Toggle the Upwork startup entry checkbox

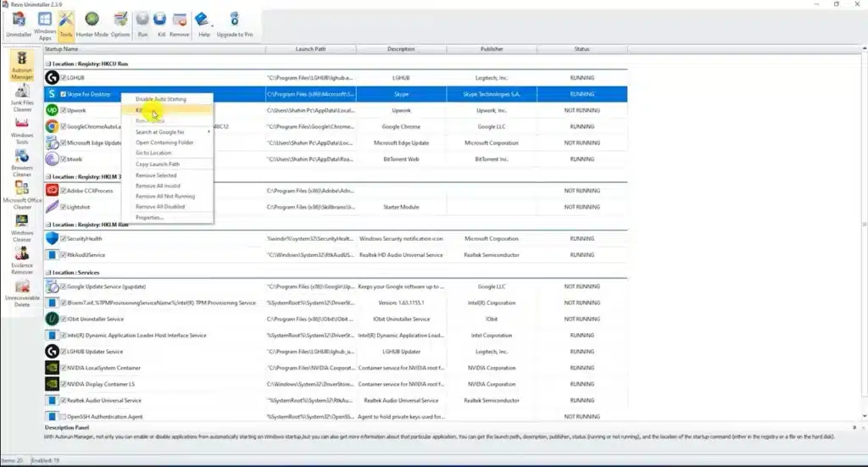click(64, 111)
